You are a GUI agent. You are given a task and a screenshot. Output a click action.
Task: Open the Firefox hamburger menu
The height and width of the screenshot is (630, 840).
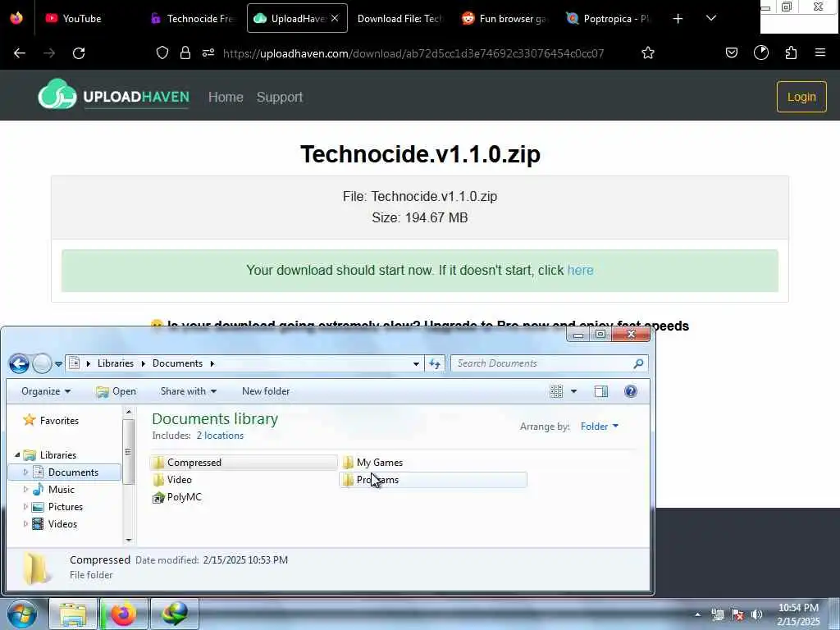820,52
